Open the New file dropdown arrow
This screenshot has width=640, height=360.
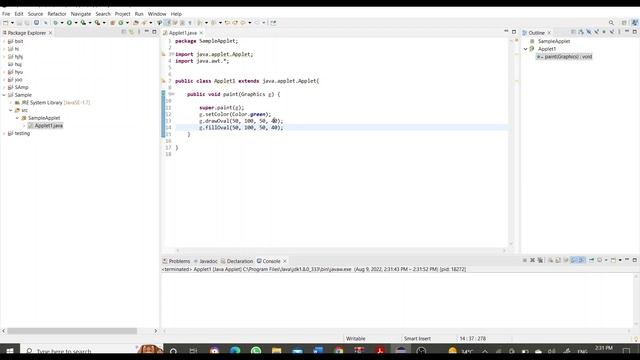point(12,23)
